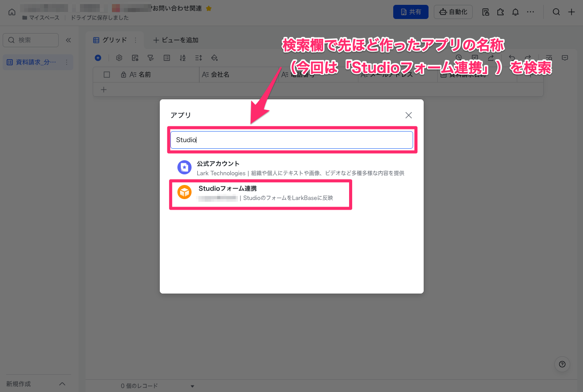Open the options dots beside 資料請求_分… table
This screenshot has height=392, width=583.
click(67, 62)
